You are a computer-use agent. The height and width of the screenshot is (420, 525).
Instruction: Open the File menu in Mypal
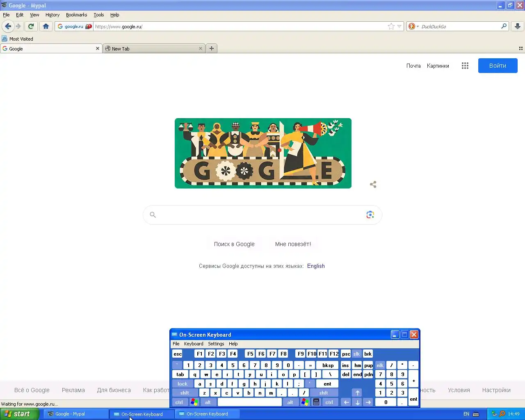6,15
